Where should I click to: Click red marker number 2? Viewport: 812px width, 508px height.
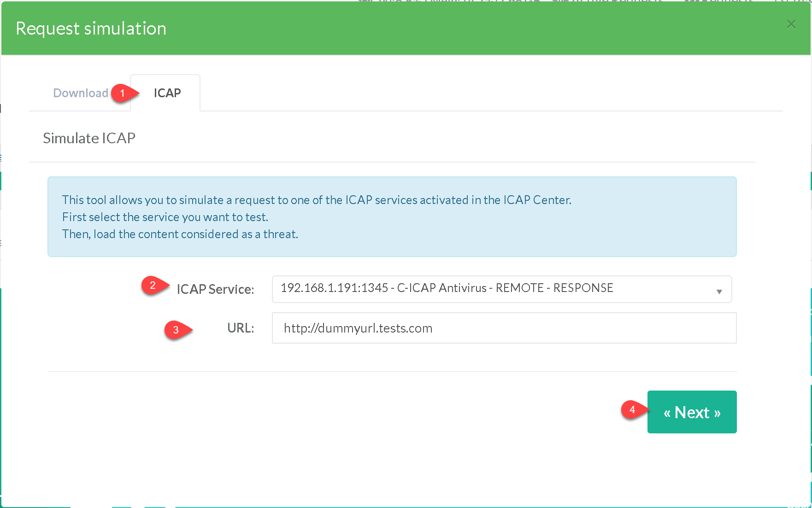pyautogui.click(x=153, y=285)
